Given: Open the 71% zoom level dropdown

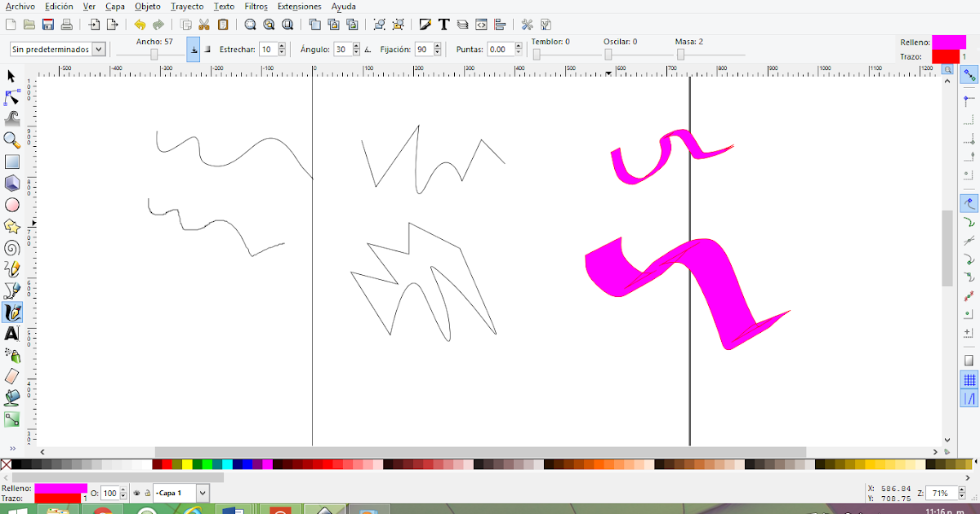Looking at the screenshot, I should click(x=943, y=493).
